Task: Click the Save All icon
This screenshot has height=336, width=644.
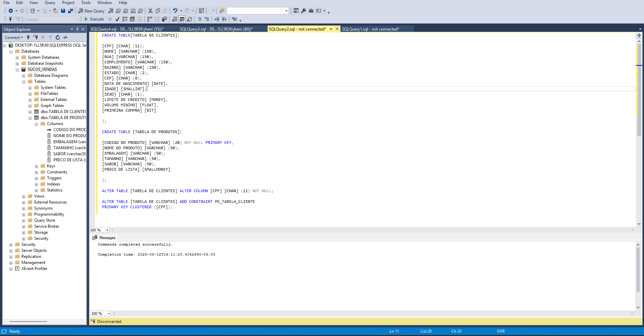Action: point(71,11)
